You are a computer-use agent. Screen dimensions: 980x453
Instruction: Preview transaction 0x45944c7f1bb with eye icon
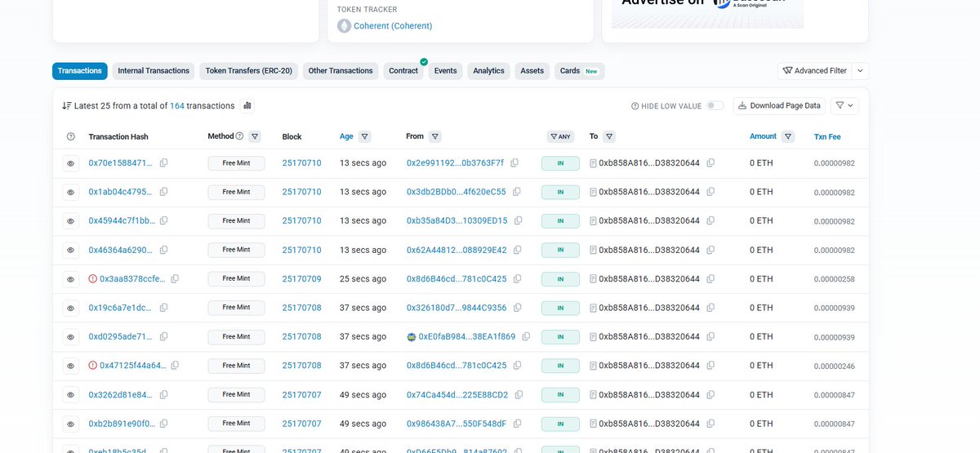point(70,221)
